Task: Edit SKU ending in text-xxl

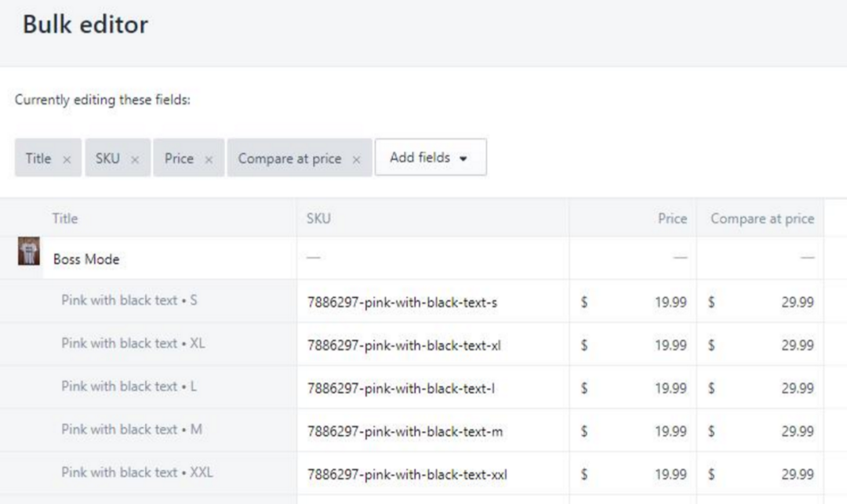Action: (433, 474)
